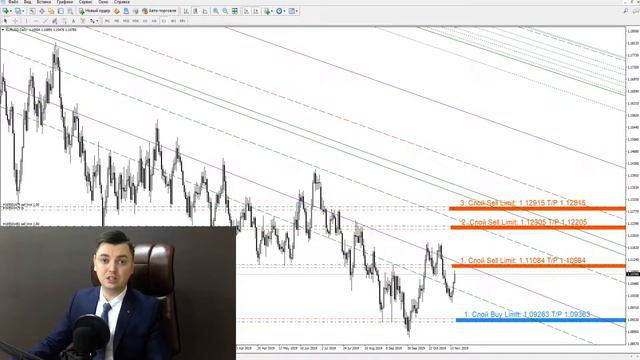The height and width of the screenshot is (360, 640).
Task: Select the '3. Слой Sell Limit' label
Action: [523, 203]
